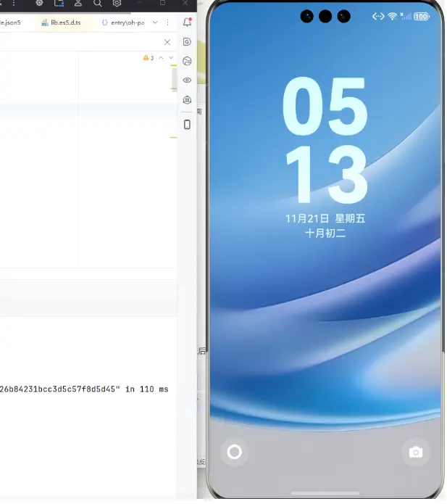
Task: Close the editor notification banner
Action: coord(167,42)
